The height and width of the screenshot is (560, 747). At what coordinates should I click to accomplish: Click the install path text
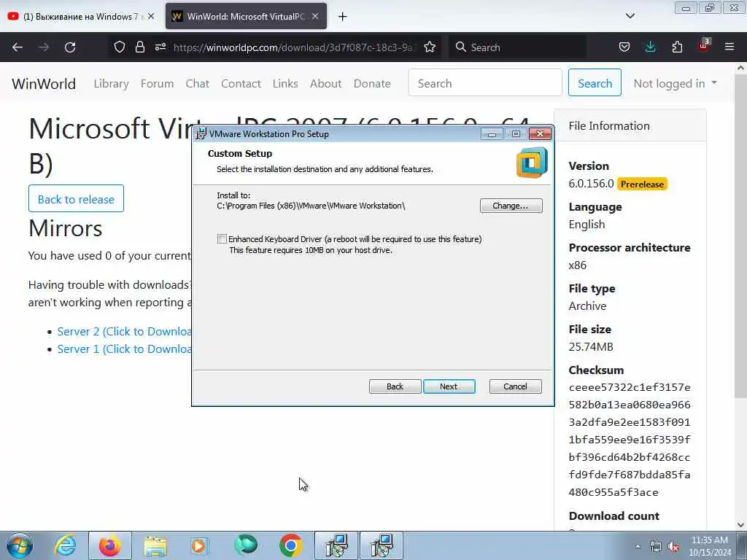coord(311,206)
